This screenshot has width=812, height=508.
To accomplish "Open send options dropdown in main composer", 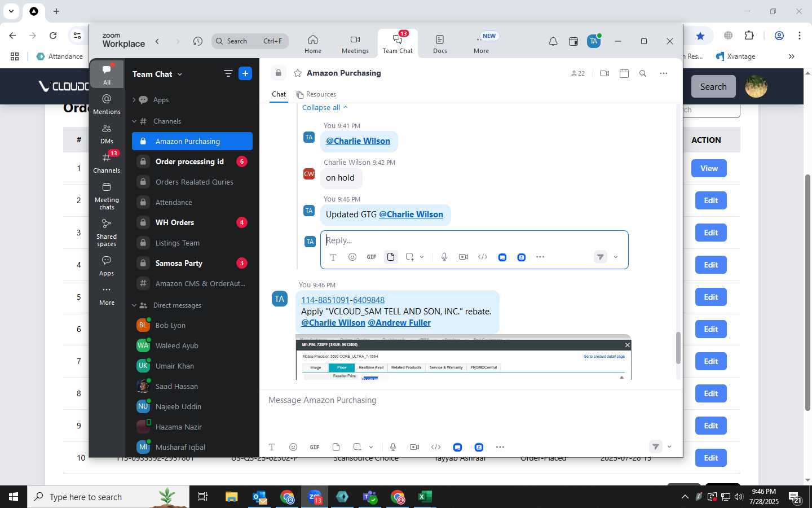I will (x=669, y=447).
